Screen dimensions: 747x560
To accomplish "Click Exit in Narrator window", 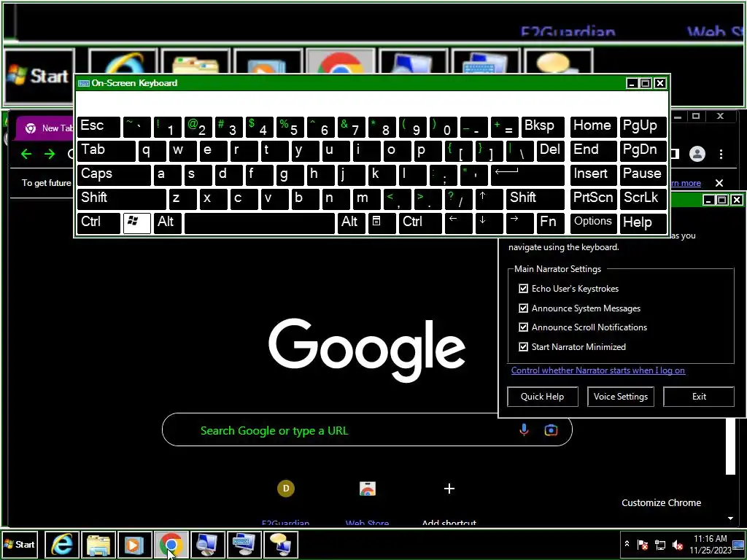I will pos(699,397).
